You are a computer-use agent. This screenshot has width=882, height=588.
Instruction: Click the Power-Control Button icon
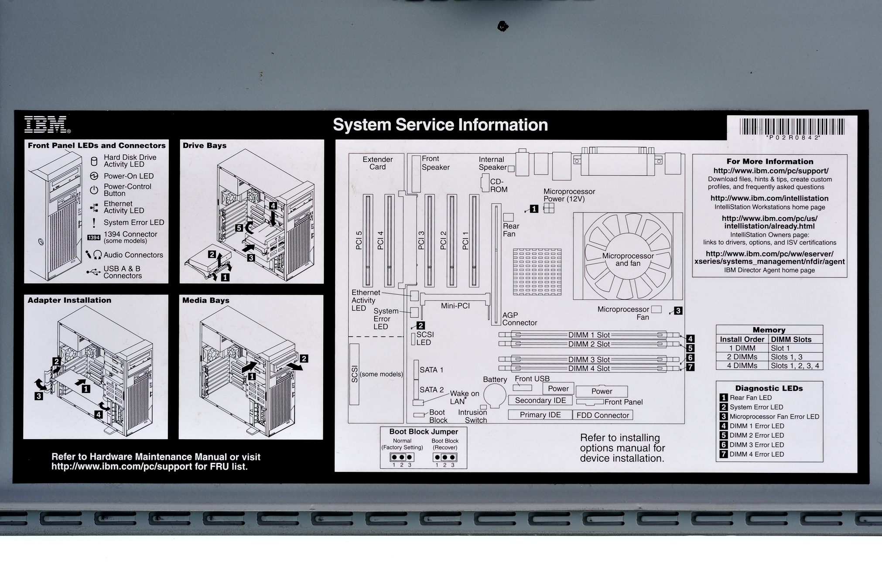coord(94,190)
